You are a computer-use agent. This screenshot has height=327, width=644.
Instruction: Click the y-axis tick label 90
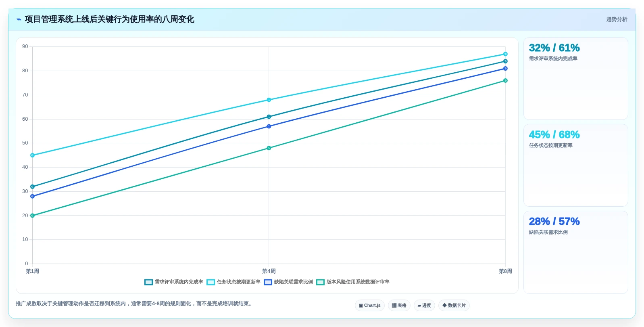(25, 47)
